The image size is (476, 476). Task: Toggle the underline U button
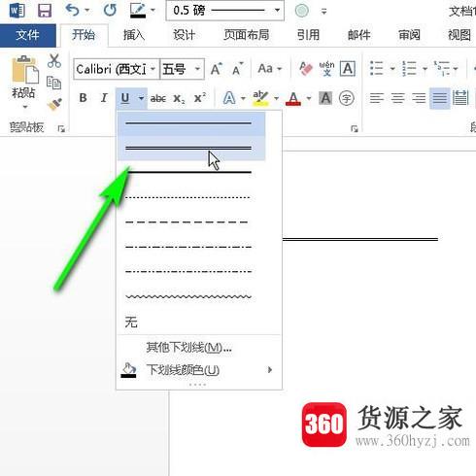pos(125,98)
